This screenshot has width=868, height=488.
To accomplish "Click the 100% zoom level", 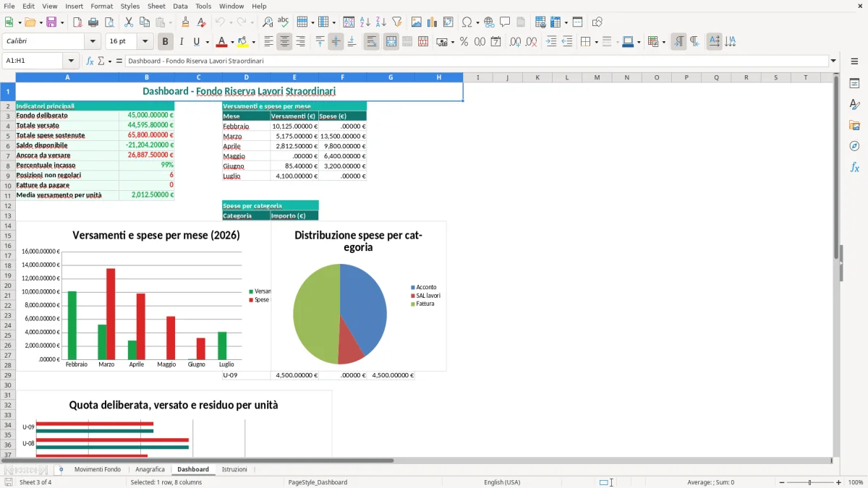I will [856, 482].
